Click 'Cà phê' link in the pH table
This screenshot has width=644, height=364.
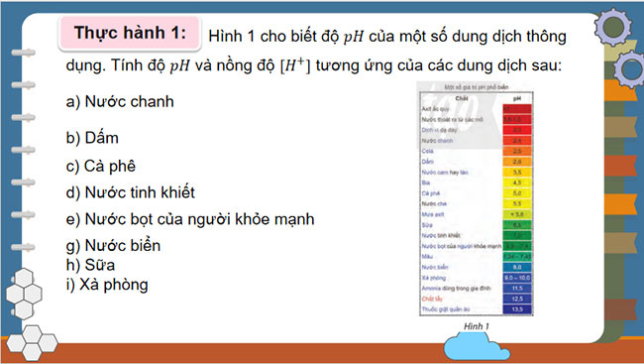tap(430, 193)
